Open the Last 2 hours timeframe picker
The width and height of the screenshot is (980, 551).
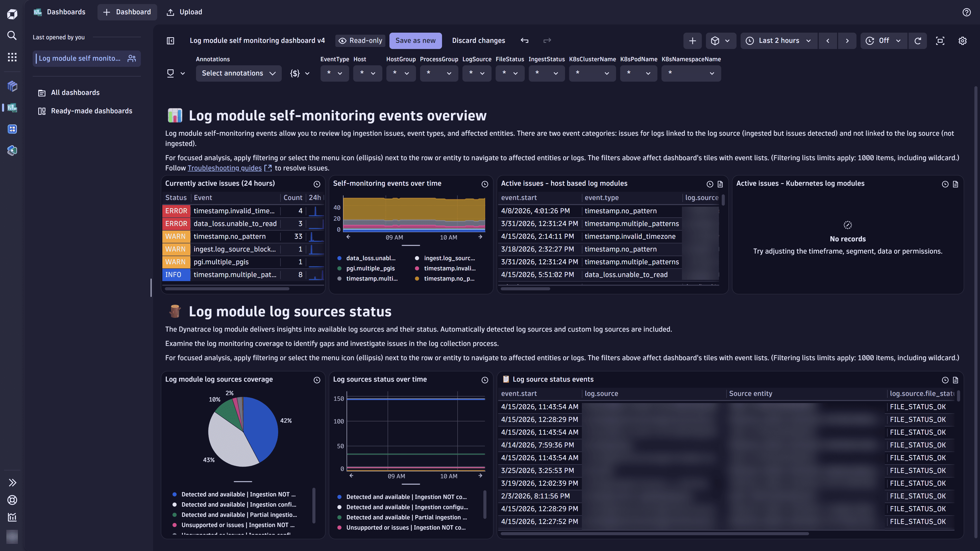(778, 41)
